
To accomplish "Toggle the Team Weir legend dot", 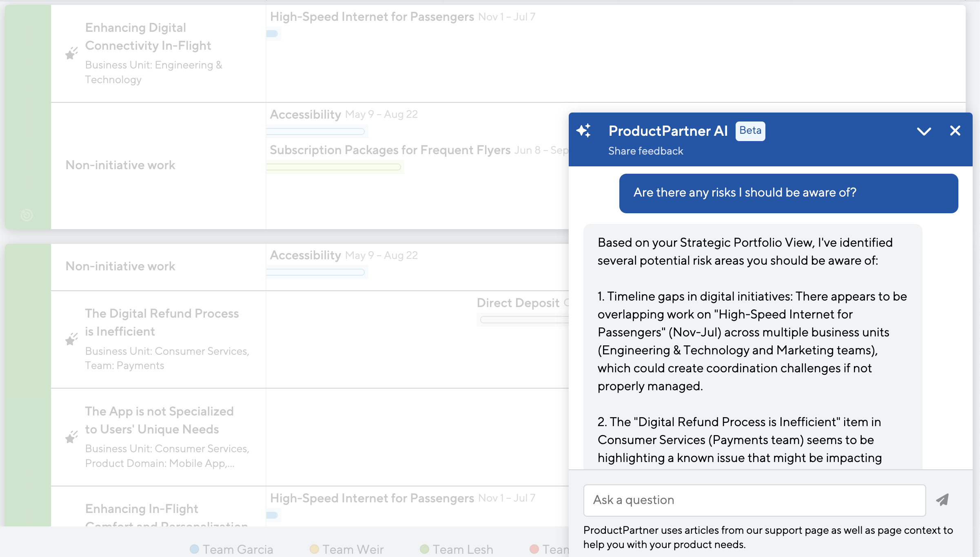I will point(314,549).
